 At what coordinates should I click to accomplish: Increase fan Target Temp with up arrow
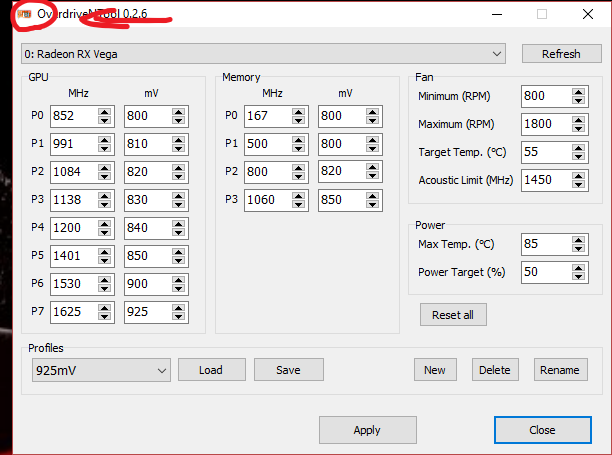point(578,148)
